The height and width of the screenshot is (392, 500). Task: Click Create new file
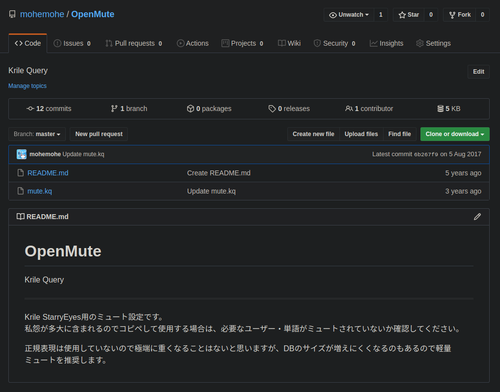point(313,134)
